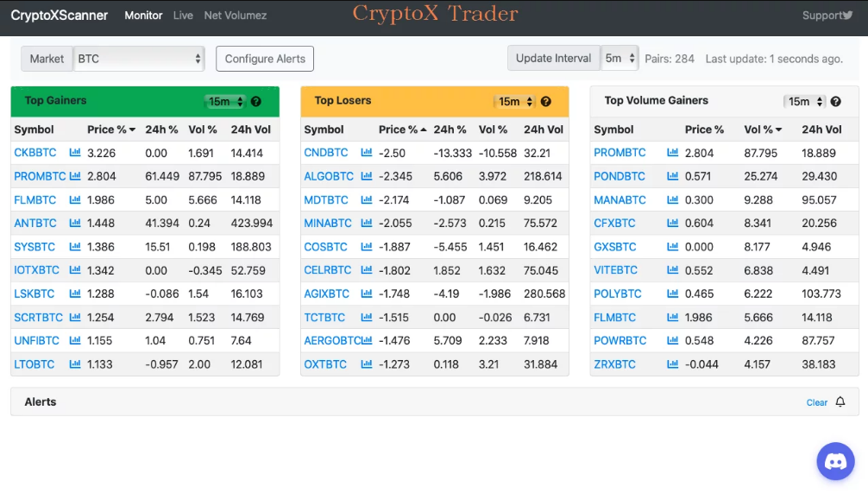Sort Top Volume Gainers by Symbol header
Viewport: 868px width, 493px height.
click(613, 130)
